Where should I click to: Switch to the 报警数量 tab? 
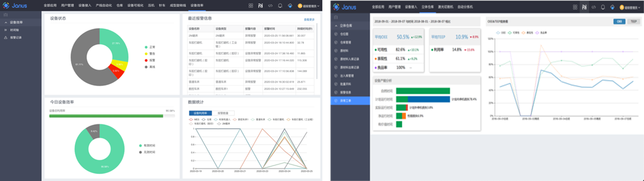coord(223,113)
